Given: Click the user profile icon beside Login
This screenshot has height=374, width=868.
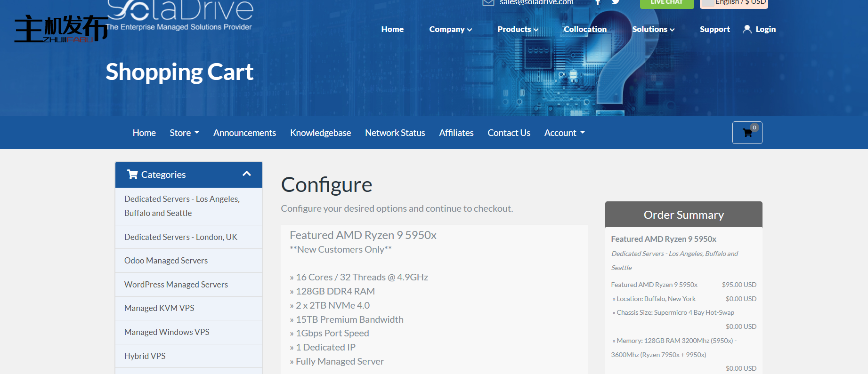Looking at the screenshot, I should tap(746, 29).
